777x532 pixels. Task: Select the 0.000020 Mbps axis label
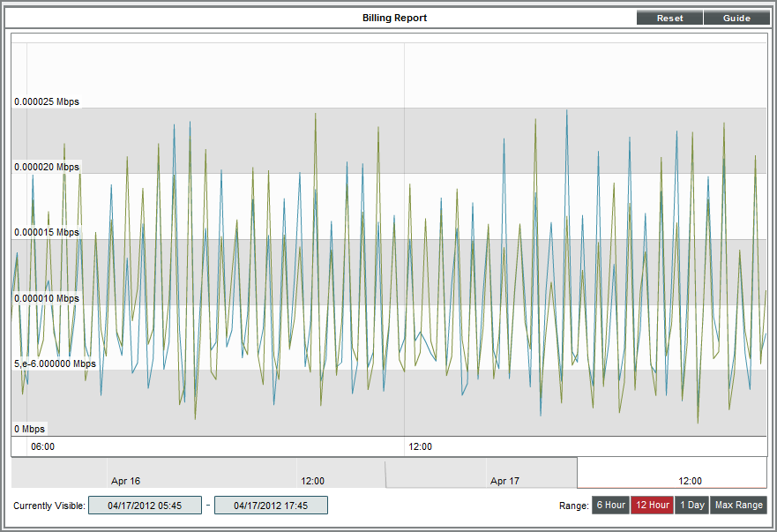pos(47,167)
